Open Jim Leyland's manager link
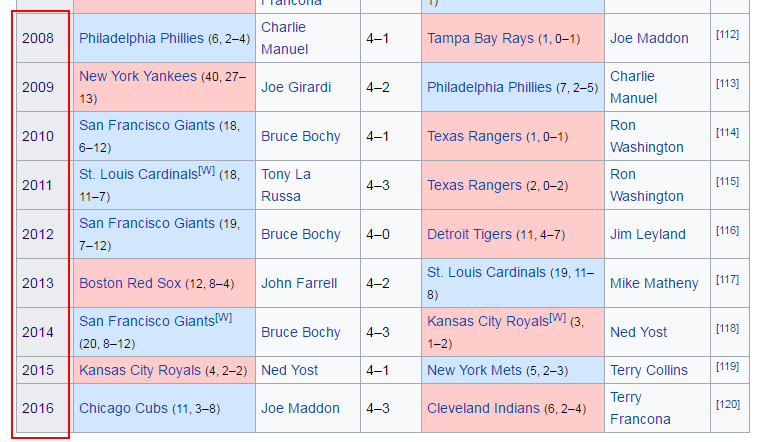Image resolution: width=757 pixels, height=442 pixels. tap(648, 234)
